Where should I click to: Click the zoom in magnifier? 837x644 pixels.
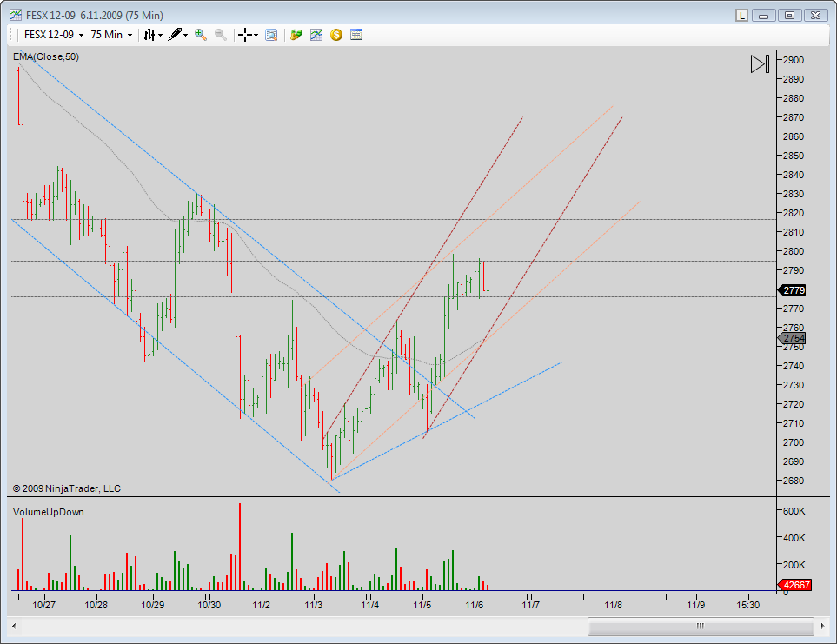point(201,35)
